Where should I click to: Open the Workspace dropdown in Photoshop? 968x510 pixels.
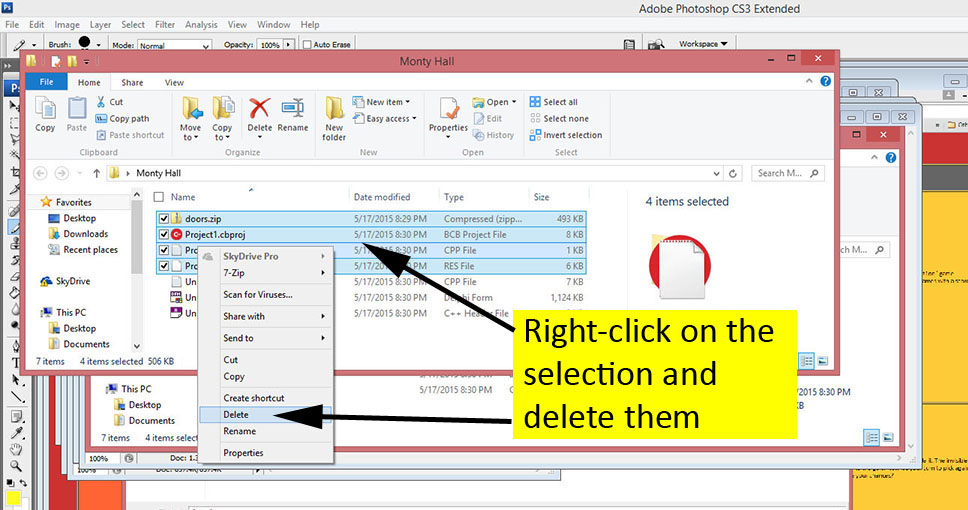pyautogui.click(x=703, y=44)
